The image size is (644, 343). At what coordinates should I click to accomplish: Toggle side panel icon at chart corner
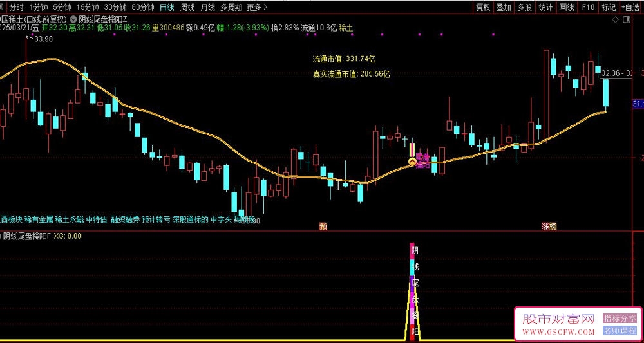point(627,19)
